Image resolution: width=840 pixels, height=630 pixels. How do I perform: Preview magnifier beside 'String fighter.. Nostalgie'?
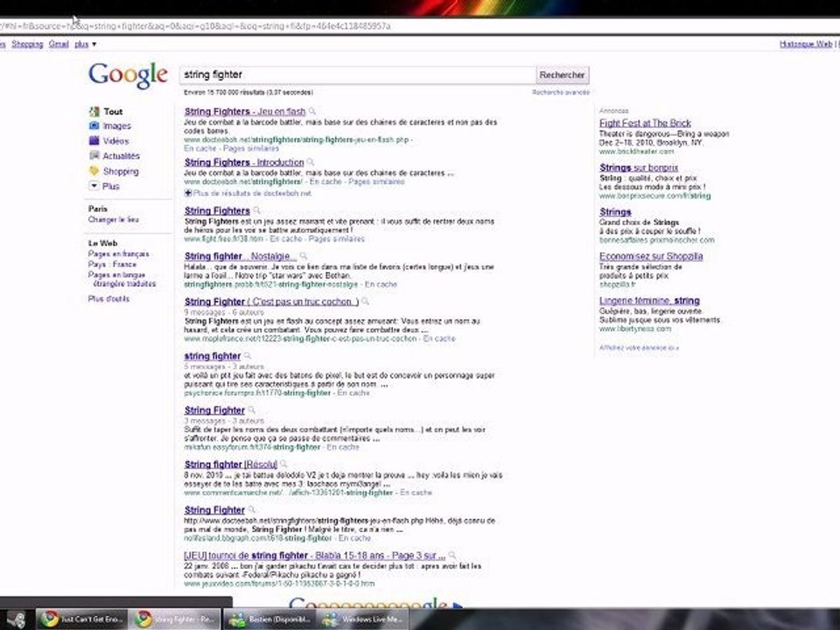point(304,256)
